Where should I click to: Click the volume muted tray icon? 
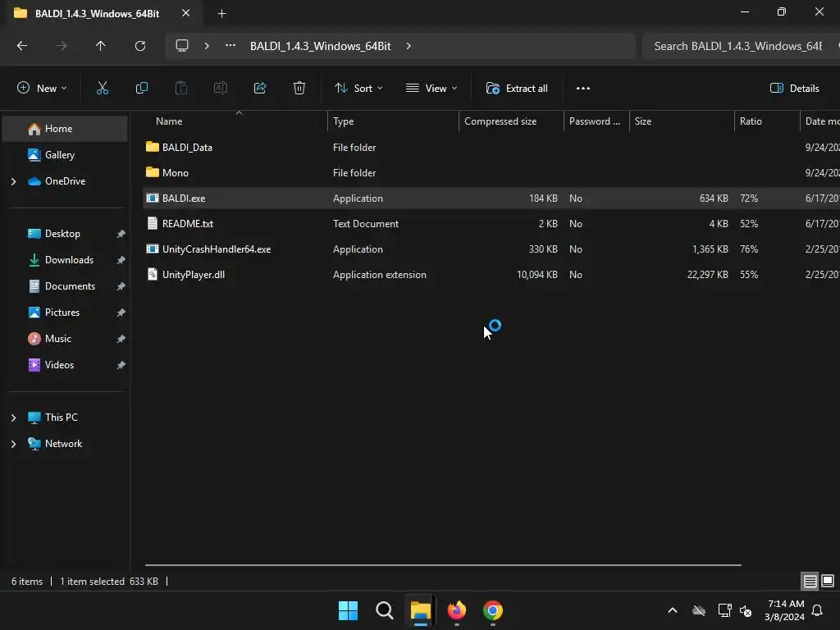[x=745, y=610]
